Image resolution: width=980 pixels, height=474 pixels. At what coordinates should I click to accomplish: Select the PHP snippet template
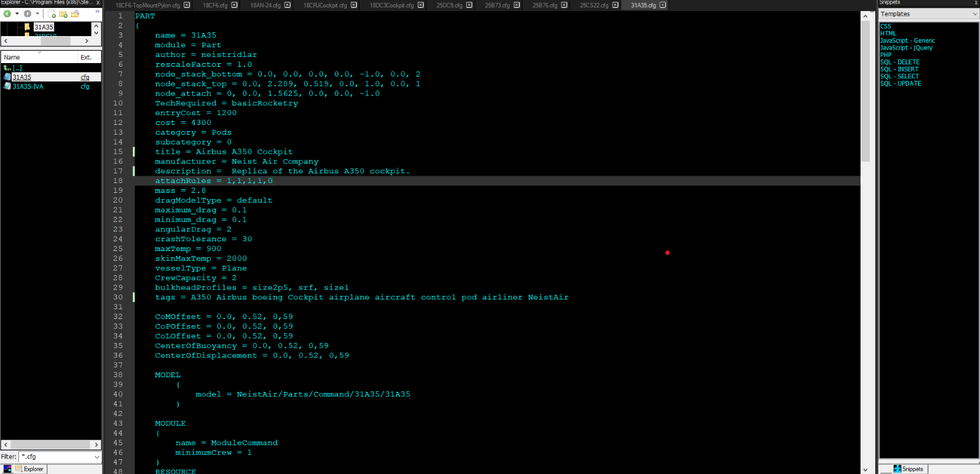pos(886,55)
